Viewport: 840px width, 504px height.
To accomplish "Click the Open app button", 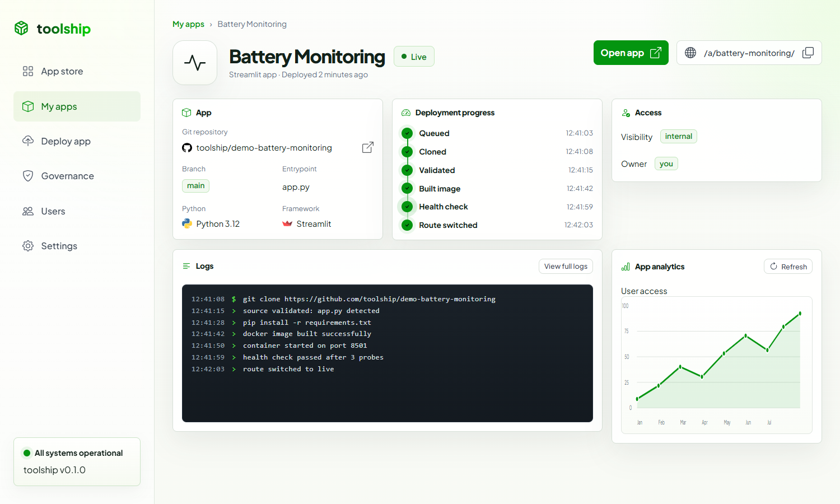I will (x=631, y=53).
